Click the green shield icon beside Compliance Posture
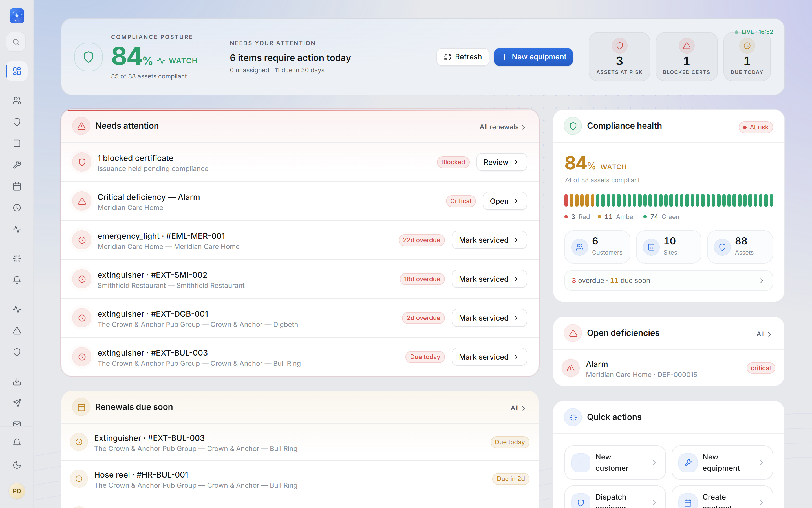Image resolution: width=812 pixels, height=508 pixels. pos(88,57)
